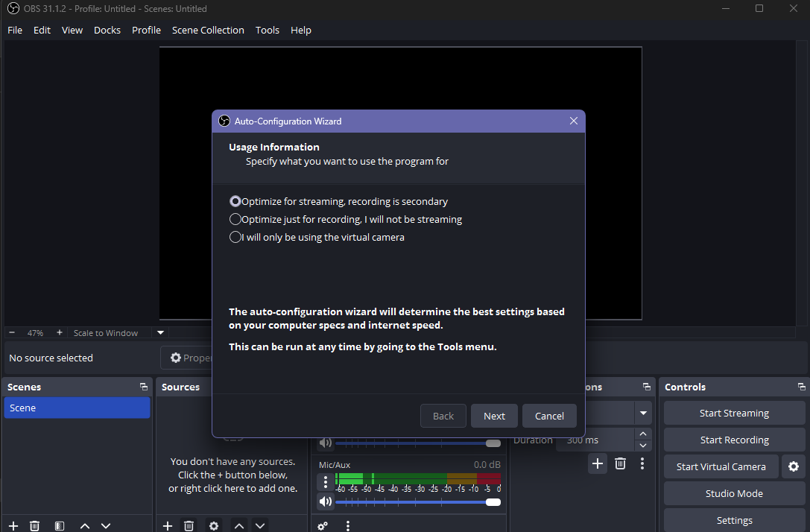
Task: Remove the selected scene via trash icon
Action: (34, 525)
